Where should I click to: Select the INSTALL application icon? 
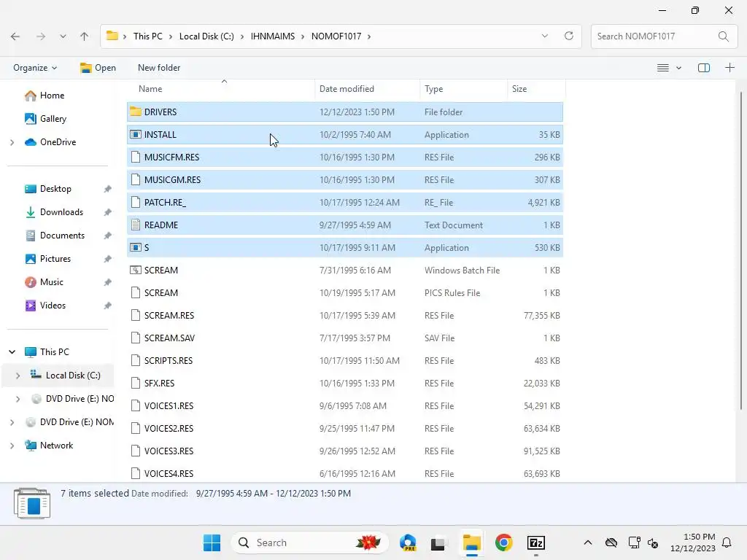(136, 134)
